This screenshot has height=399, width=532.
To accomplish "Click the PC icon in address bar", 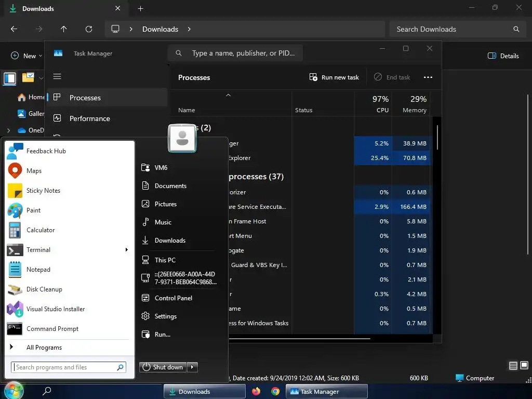I will coord(115,29).
